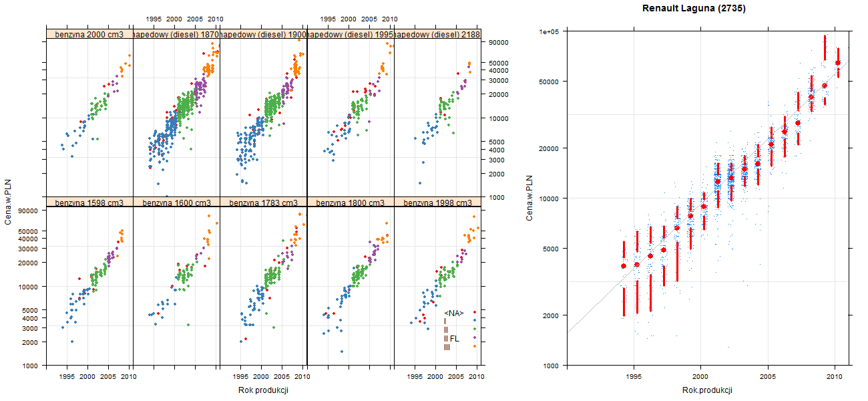Image resolution: width=868 pixels, height=401 pixels.
Task: Select the 'benzyna 1783 cm3' panel header
Action: (263, 203)
